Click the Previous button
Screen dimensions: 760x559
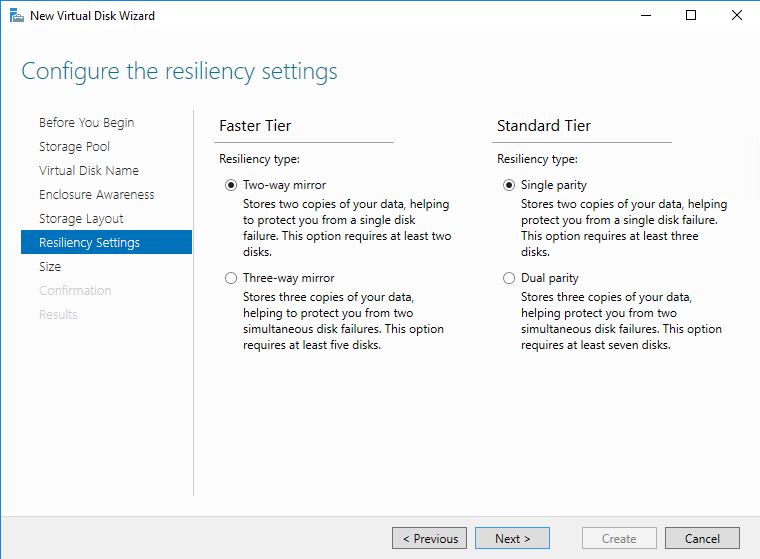pyautogui.click(x=429, y=539)
